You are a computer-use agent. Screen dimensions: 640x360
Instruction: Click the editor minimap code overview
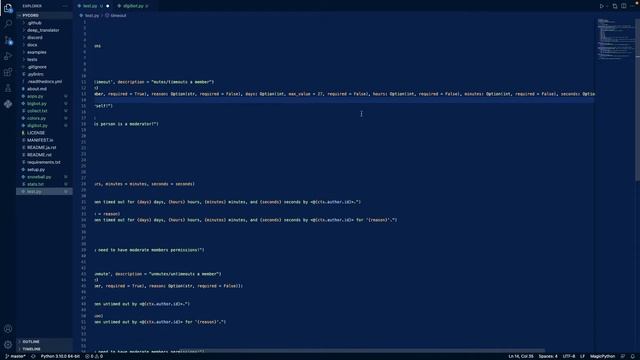[x=615, y=39]
